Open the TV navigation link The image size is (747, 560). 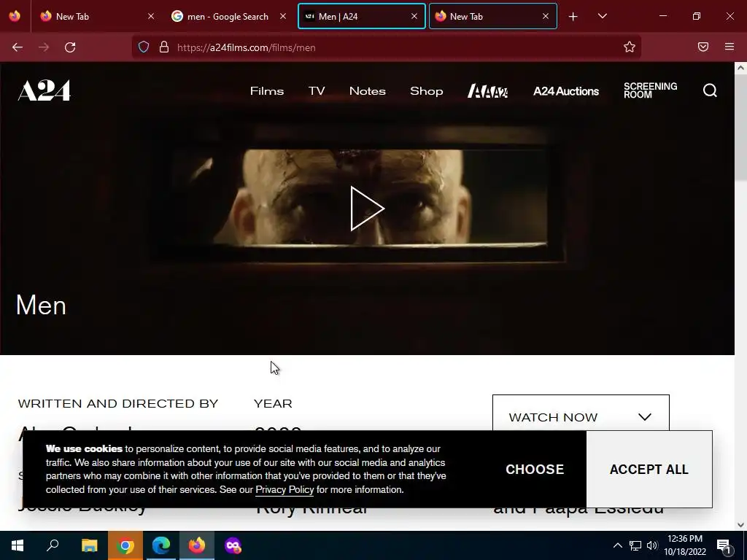tap(317, 91)
